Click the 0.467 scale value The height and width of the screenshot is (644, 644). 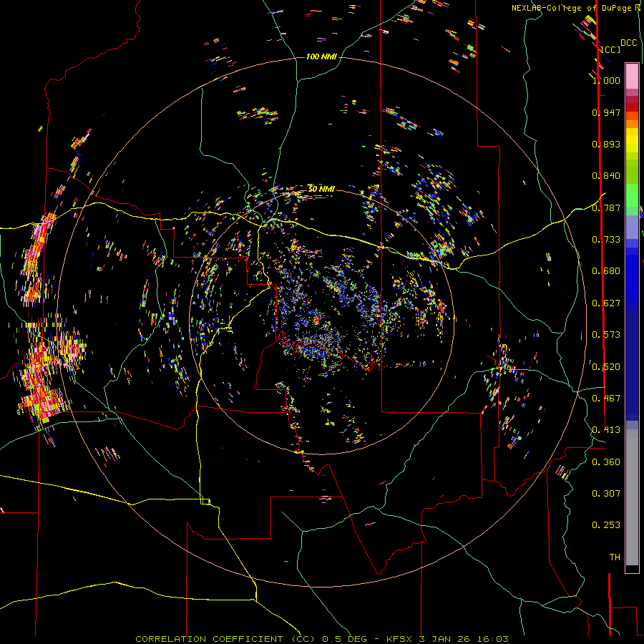point(606,399)
